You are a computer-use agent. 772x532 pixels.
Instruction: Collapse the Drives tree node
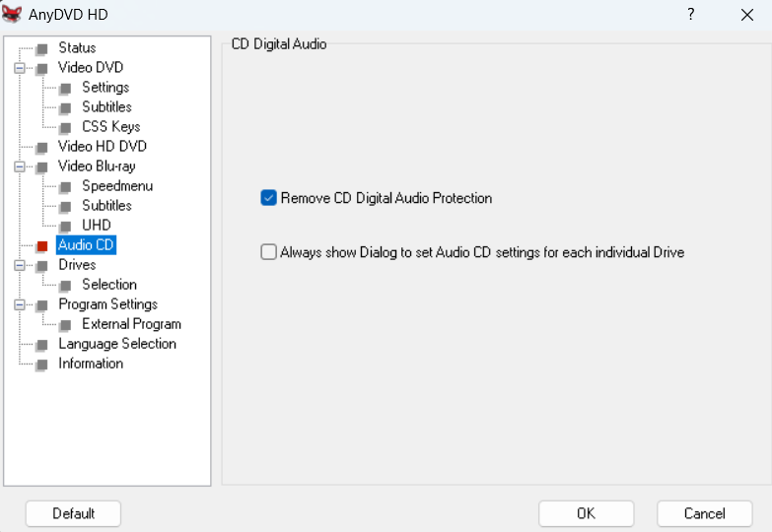(x=19, y=265)
